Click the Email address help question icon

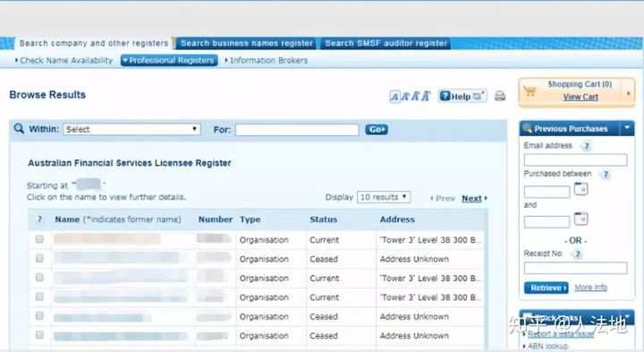tap(587, 146)
